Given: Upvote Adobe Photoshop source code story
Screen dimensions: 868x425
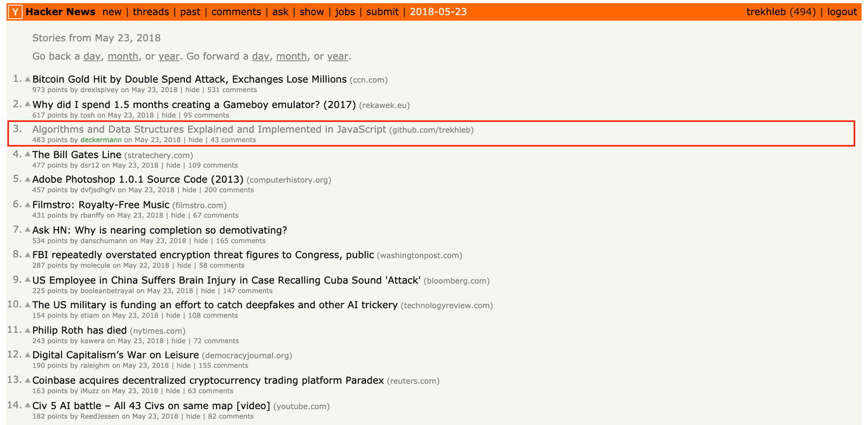Looking at the screenshot, I should [x=27, y=180].
